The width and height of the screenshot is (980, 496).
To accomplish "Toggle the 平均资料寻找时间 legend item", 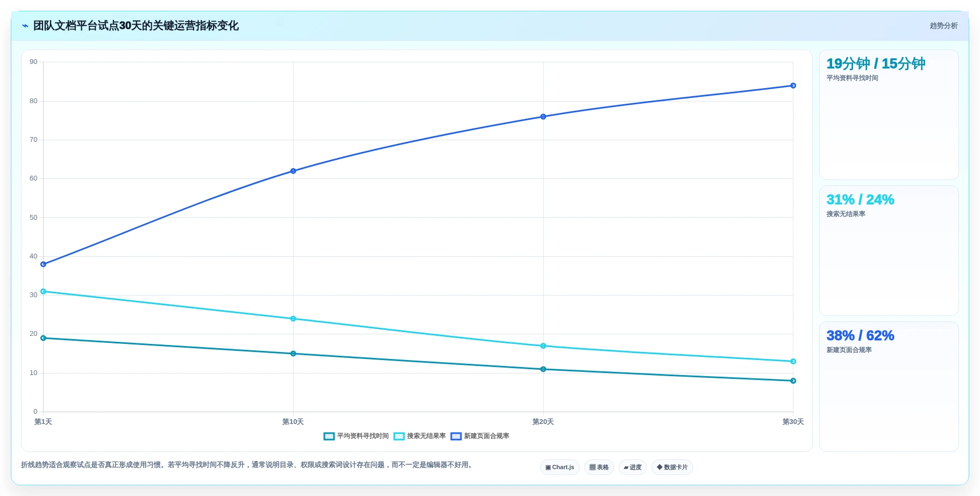I will (x=356, y=436).
